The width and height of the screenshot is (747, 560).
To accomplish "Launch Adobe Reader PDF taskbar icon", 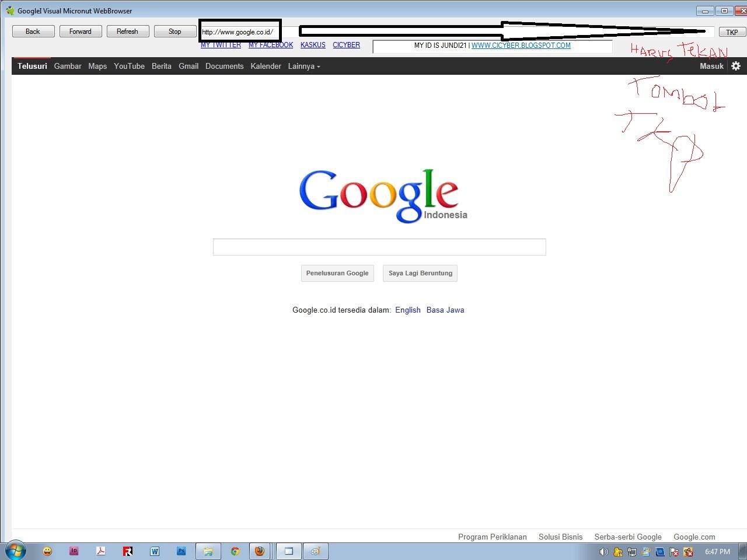I will tap(101, 551).
